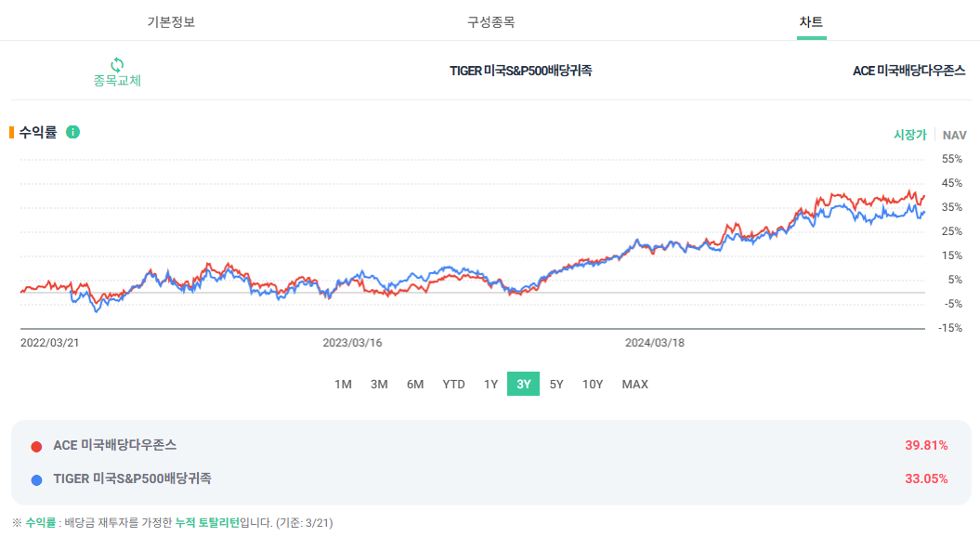980x537 pixels.
Task: Click the 수익률 section heading
Action: 38,132
